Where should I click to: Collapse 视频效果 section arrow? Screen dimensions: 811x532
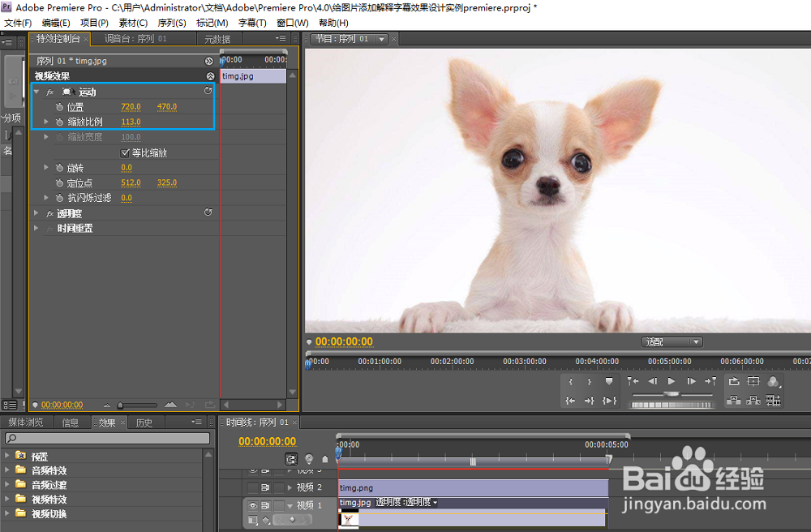click(x=210, y=76)
